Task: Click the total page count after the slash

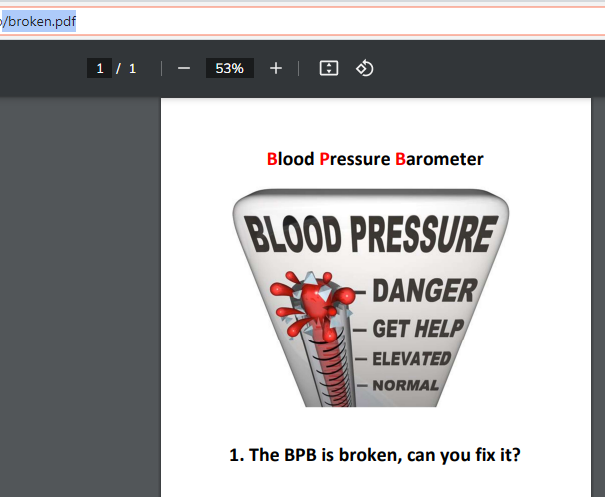Action: point(132,68)
